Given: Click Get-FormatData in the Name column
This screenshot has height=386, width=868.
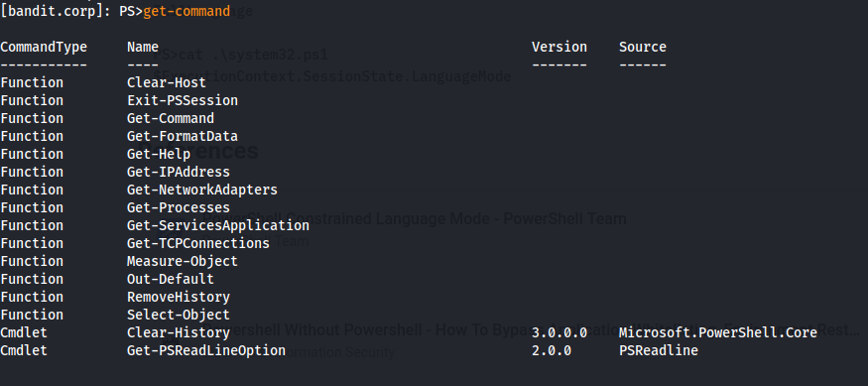Looking at the screenshot, I should click(183, 136).
